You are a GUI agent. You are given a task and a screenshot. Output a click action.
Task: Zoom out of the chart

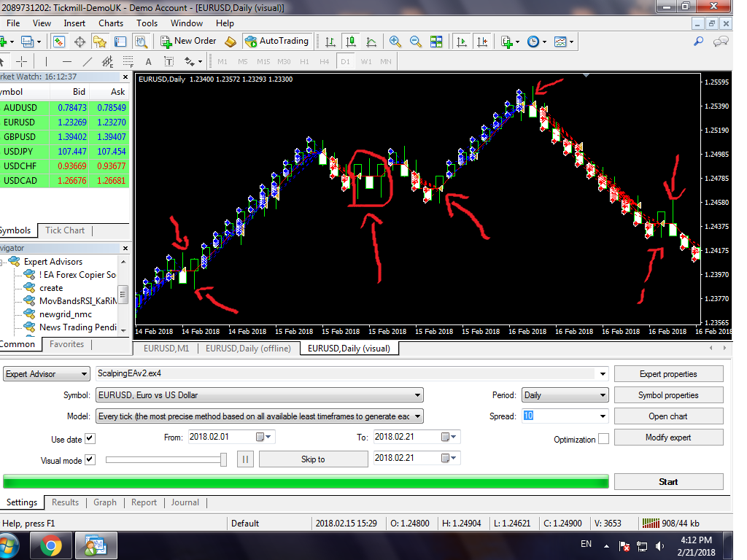tap(416, 42)
